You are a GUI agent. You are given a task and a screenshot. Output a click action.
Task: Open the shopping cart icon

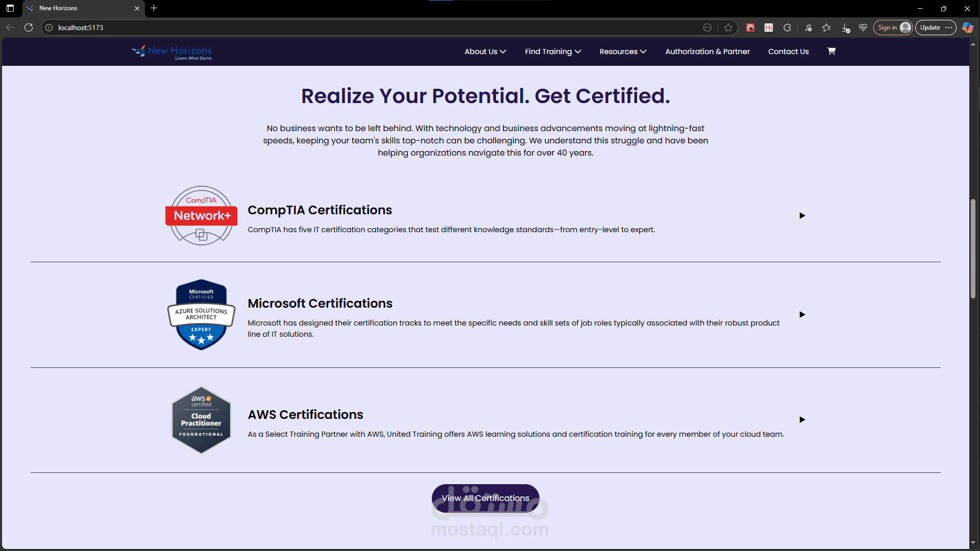pyautogui.click(x=831, y=51)
